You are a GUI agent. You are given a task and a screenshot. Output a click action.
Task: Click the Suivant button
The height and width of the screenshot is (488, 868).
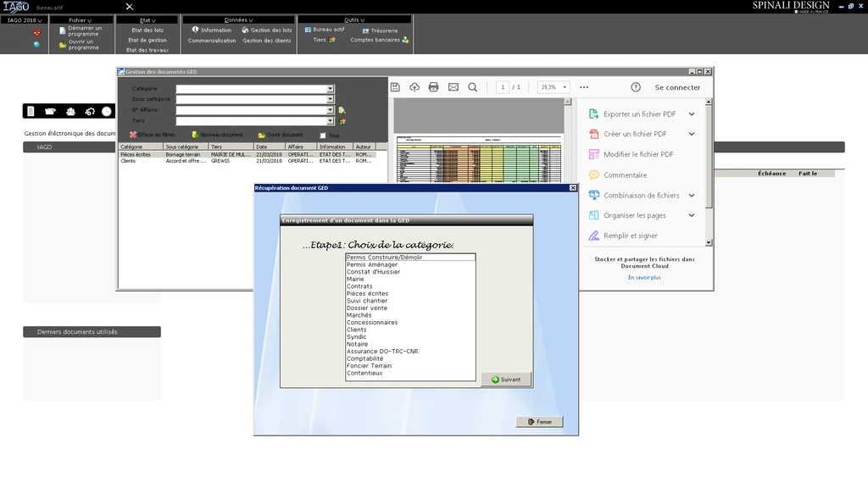point(506,380)
